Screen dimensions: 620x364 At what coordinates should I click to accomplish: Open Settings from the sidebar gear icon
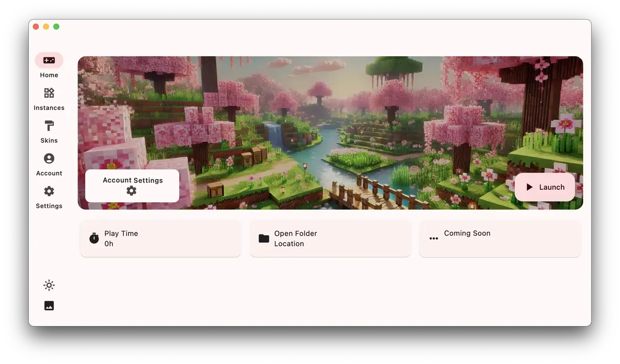49,191
